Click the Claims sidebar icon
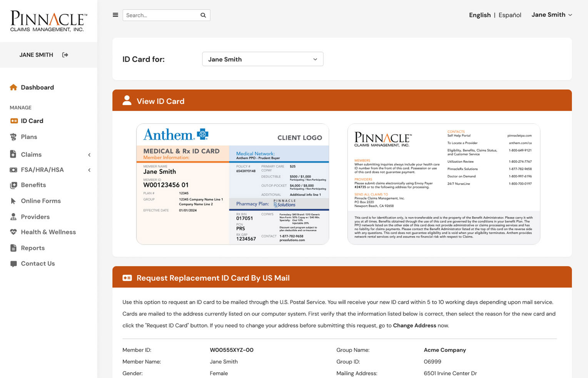 coord(13,154)
